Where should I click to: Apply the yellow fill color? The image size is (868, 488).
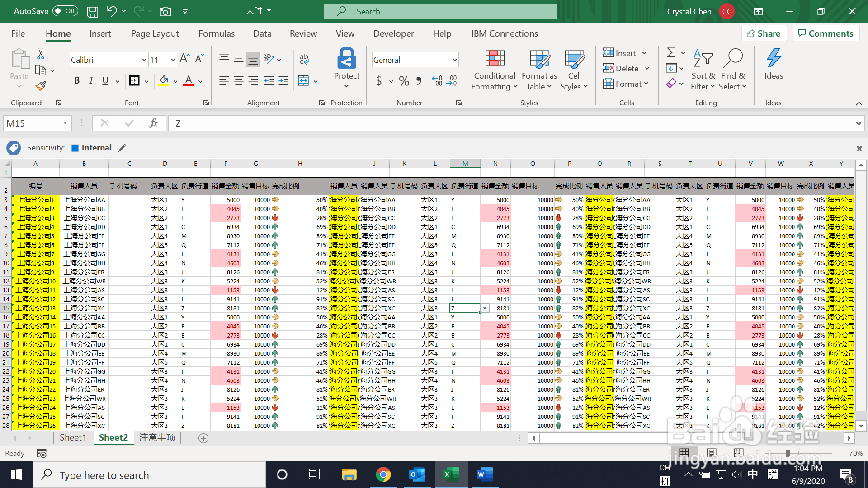pyautogui.click(x=164, y=81)
